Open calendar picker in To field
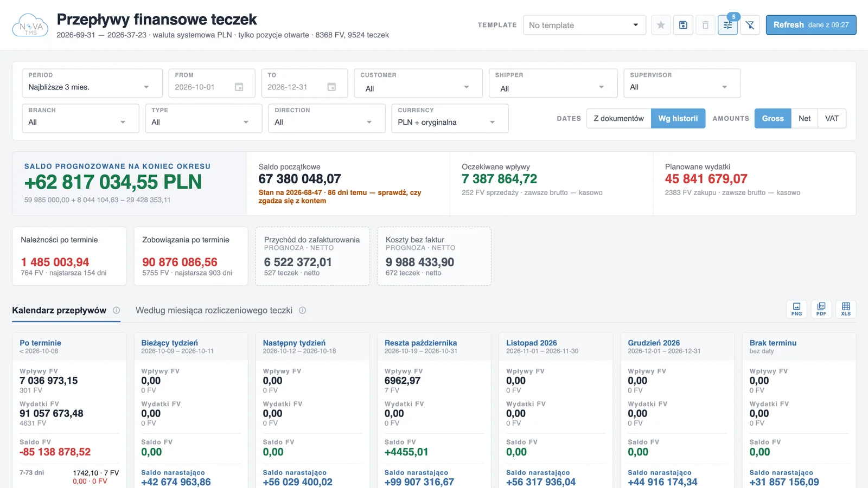This screenshot has height=488, width=868. pyautogui.click(x=331, y=87)
